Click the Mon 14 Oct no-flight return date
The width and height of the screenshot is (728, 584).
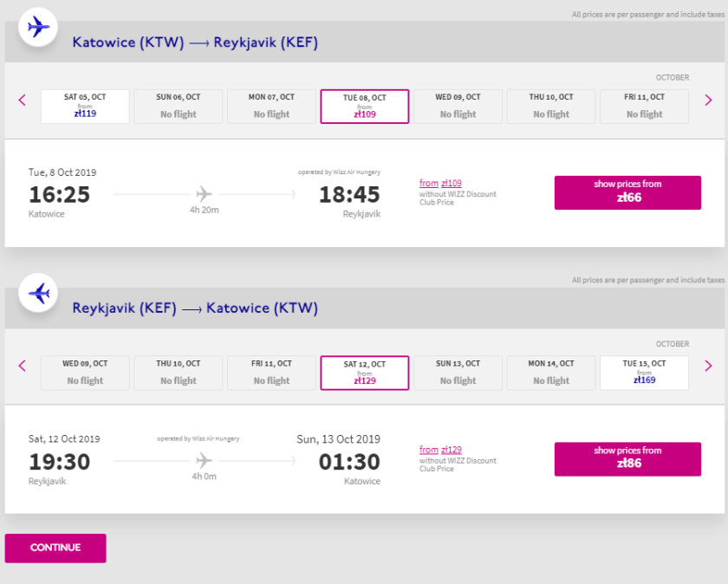click(x=551, y=372)
